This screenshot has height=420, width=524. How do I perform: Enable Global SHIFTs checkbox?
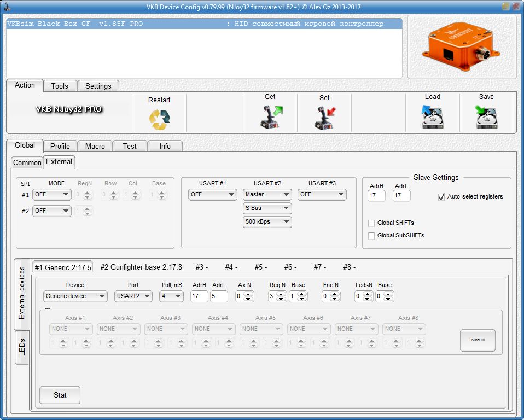[371, 223]
